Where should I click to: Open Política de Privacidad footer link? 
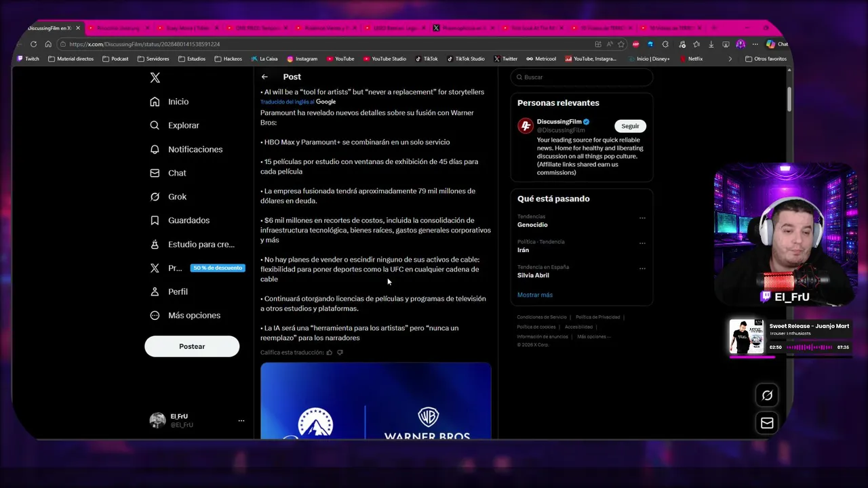click(x=597, y=317)
